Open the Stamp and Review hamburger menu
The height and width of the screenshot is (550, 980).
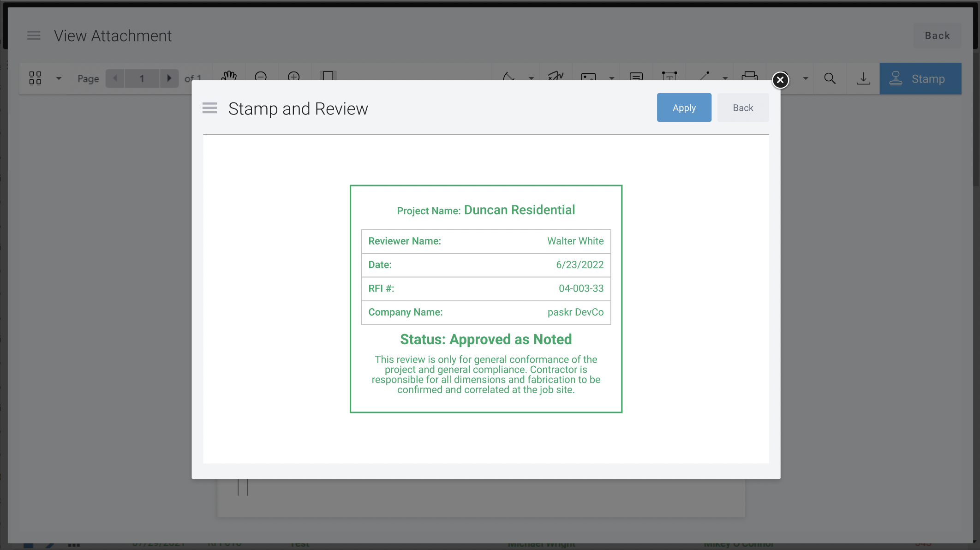pos(209,108)
